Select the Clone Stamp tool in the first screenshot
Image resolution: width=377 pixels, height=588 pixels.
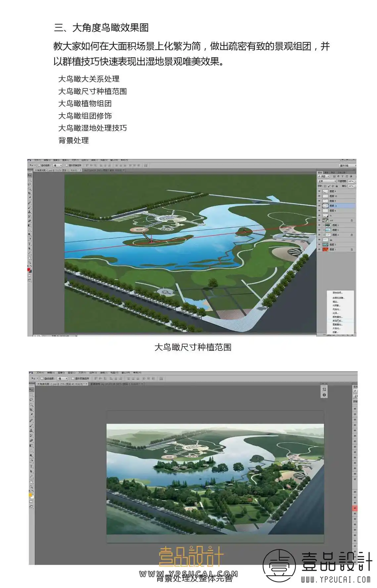tap(29, 212)
